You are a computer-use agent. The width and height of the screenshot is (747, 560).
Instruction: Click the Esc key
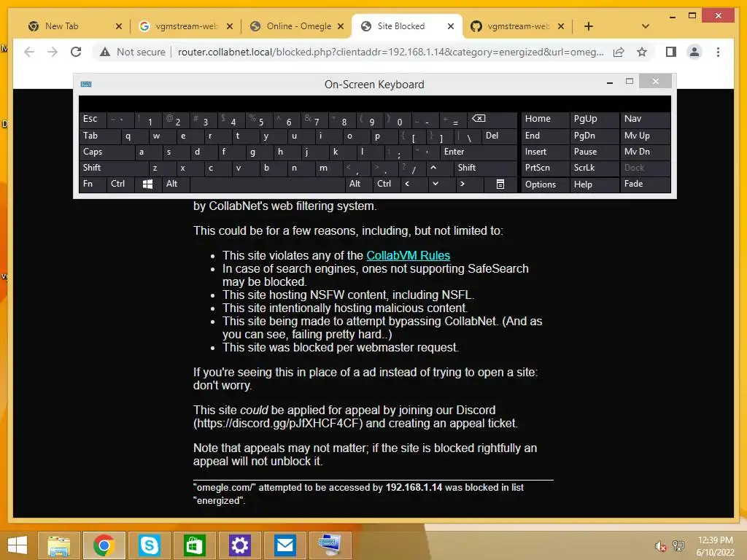pyautogui.click(x=93, y=119)
